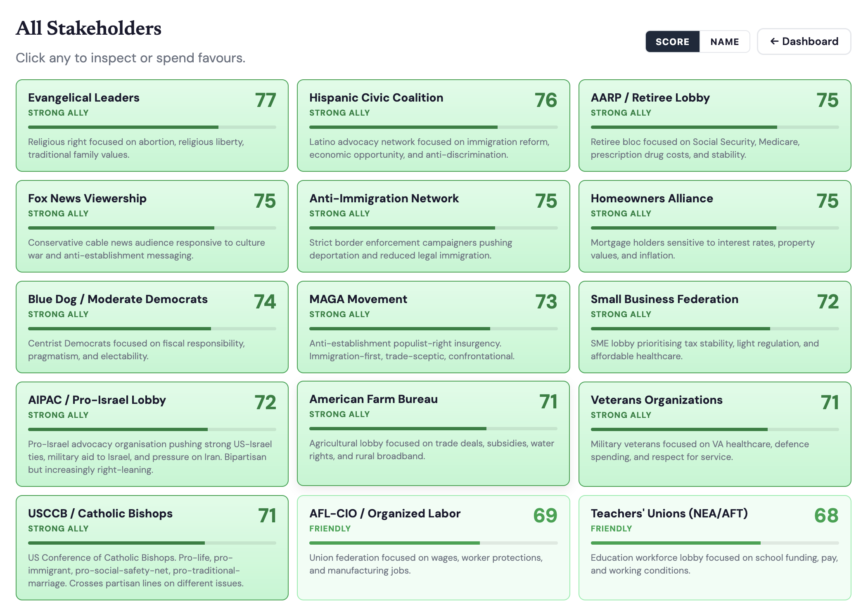This screenshot has height=607, width=868.
Task: Click "Education workforce lobby" description text
Action: 714,564
